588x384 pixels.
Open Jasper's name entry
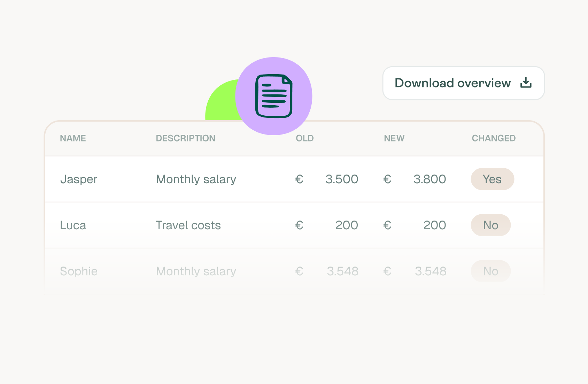(79, 179)
